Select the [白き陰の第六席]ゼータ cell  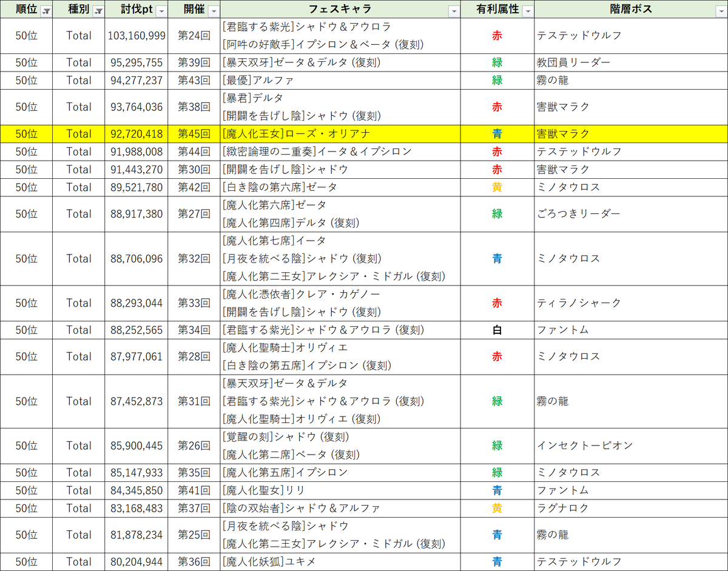coord(340,187)
